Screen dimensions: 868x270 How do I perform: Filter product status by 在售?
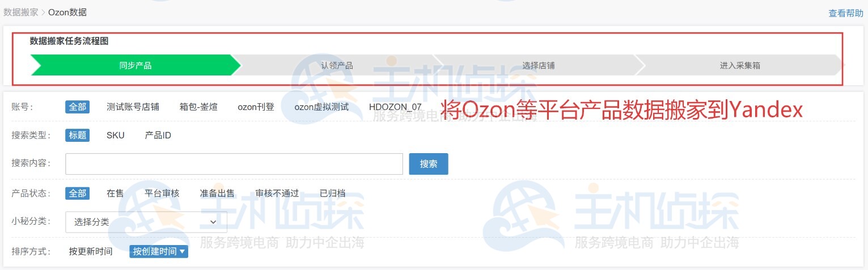click(x=115, y=193)
